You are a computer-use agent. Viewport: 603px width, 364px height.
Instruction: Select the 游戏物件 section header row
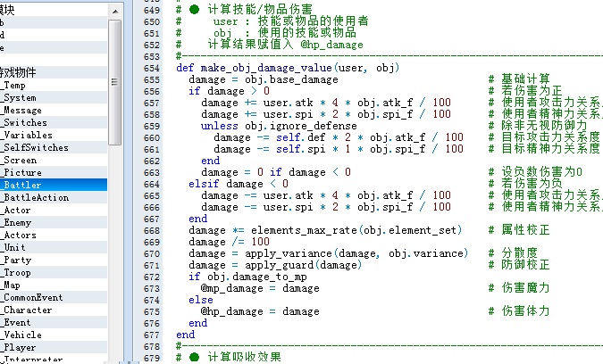coord(54,72)
